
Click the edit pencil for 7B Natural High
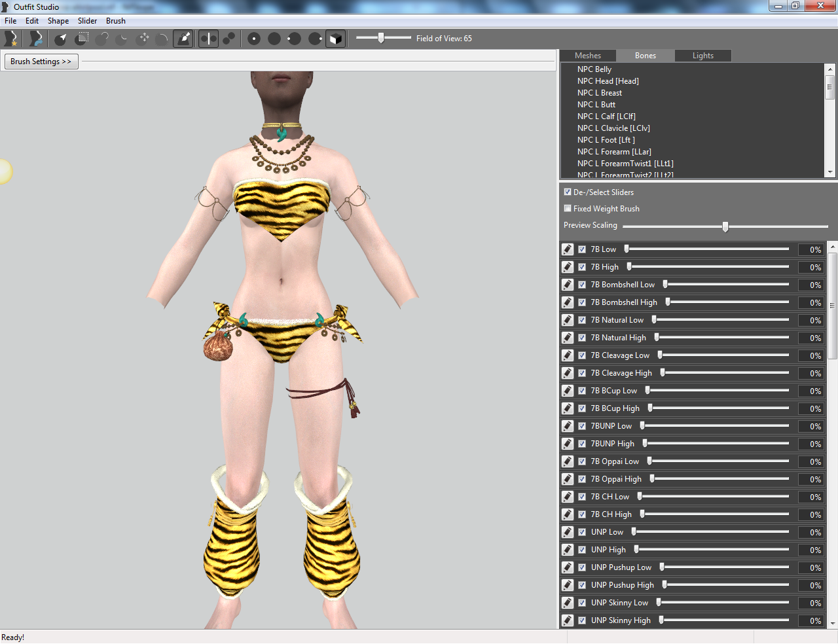[568, 338]
